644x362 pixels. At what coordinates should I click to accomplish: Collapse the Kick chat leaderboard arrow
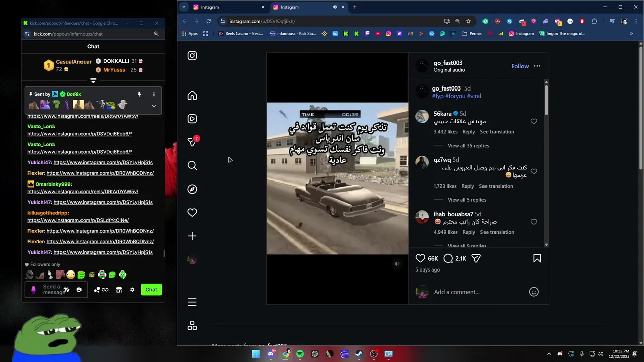tap(93, 80)
